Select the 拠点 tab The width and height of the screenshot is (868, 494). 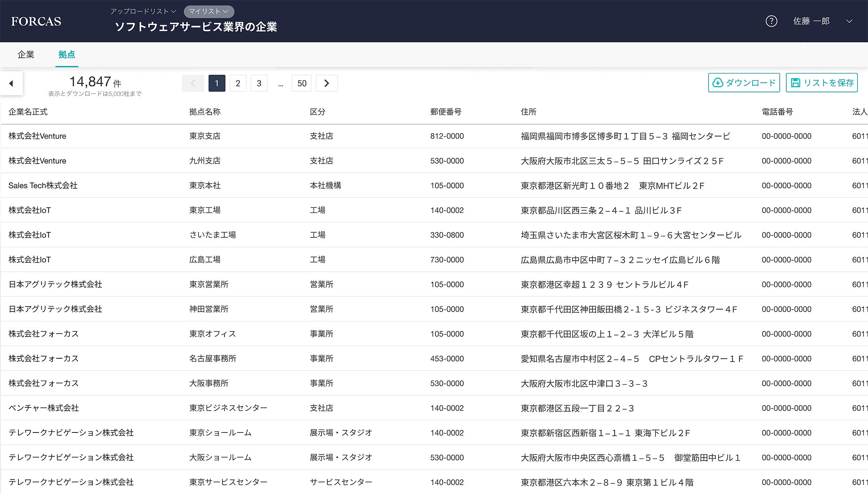click(67, 55)
